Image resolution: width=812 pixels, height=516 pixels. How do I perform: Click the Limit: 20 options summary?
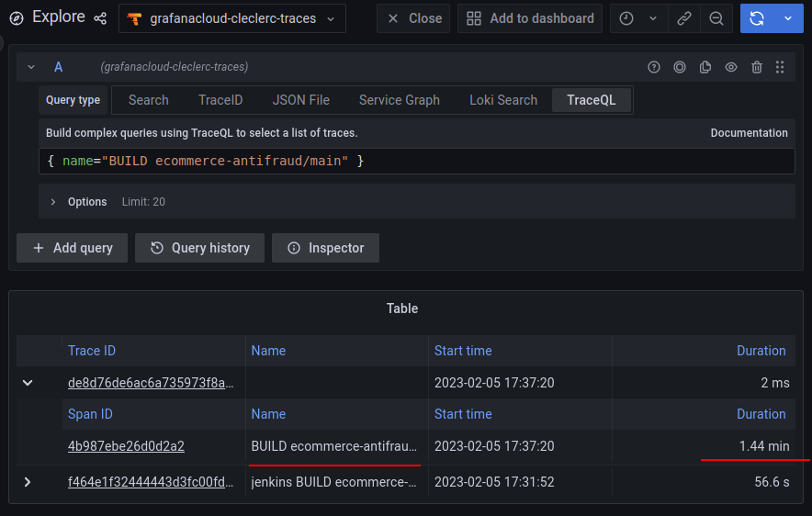click(x=143, y=202)
